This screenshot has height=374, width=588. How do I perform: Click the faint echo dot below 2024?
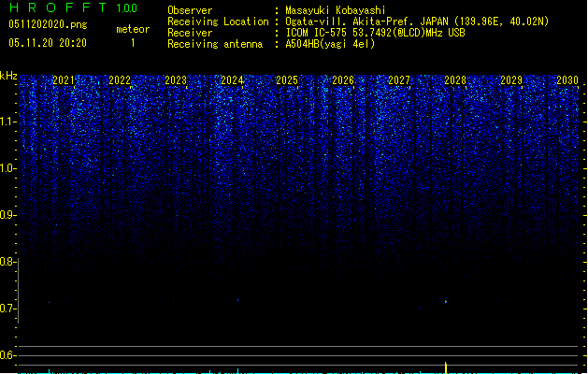tap(238, 299)
